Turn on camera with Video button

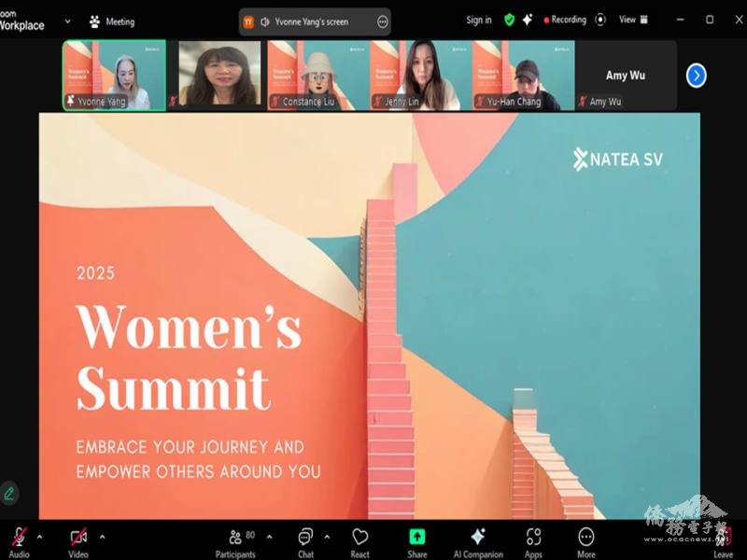point(78,538)
